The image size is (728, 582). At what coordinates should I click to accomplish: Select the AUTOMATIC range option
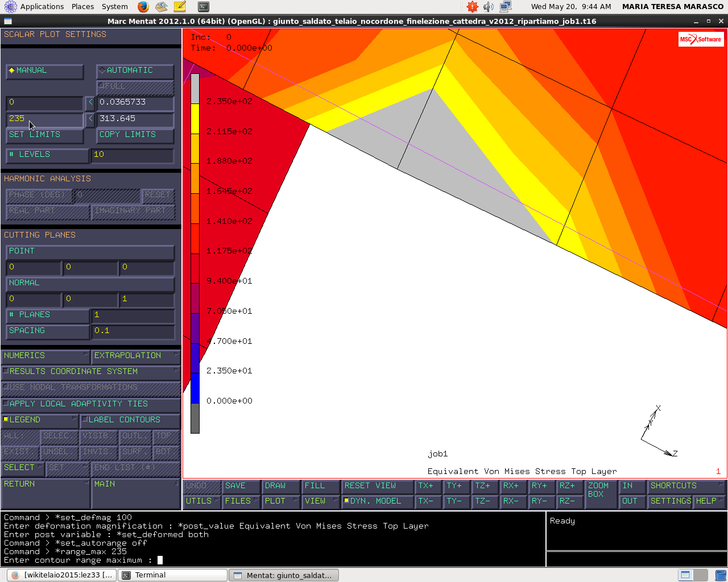pos(135,70)
